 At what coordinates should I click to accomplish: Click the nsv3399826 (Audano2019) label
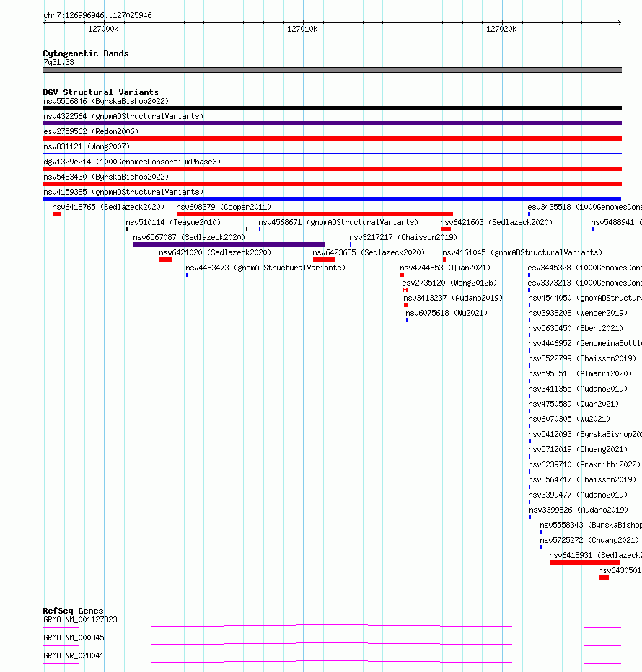pyautogui.click(x=579, y=510)
